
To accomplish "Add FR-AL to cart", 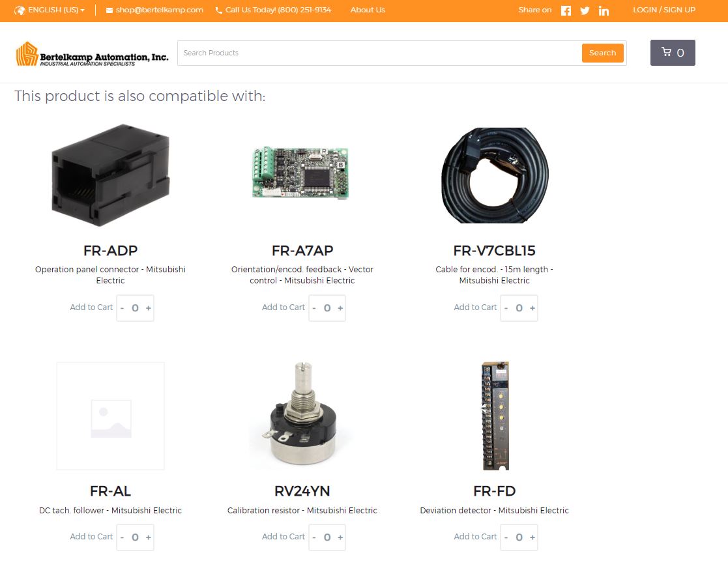I will [91, 537].
